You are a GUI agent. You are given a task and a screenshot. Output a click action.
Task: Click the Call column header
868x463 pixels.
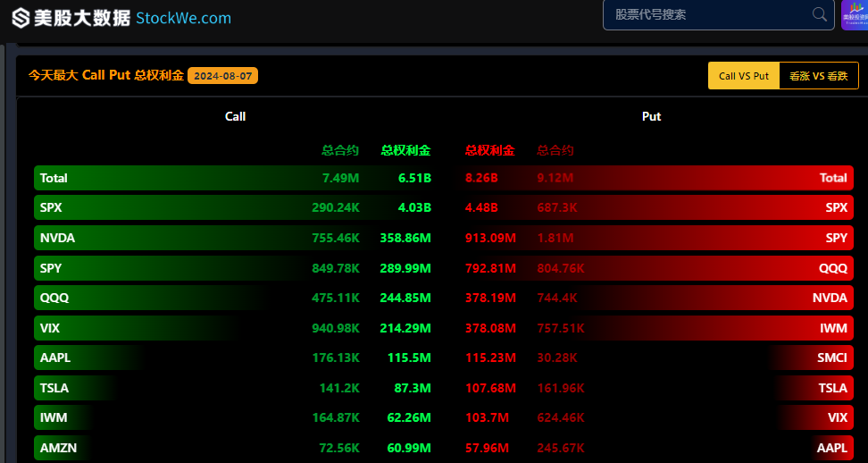[235, 116]
